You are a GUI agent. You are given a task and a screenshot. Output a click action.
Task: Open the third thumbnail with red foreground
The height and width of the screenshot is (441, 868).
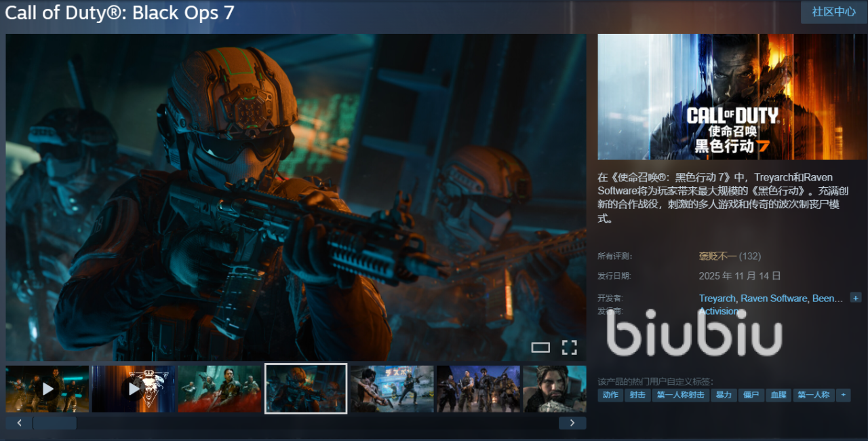tap(220, 389)
